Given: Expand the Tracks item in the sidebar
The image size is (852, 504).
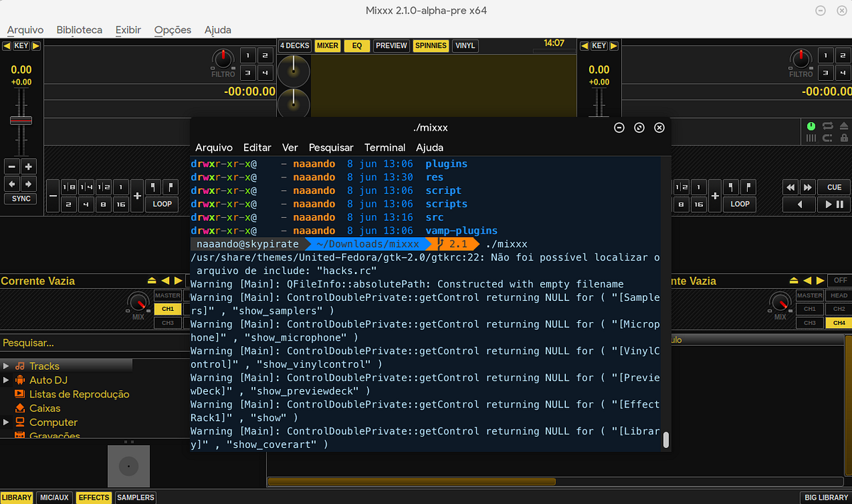Looking at the screenshot, I should pyautogui.click(x=6, y=365).
